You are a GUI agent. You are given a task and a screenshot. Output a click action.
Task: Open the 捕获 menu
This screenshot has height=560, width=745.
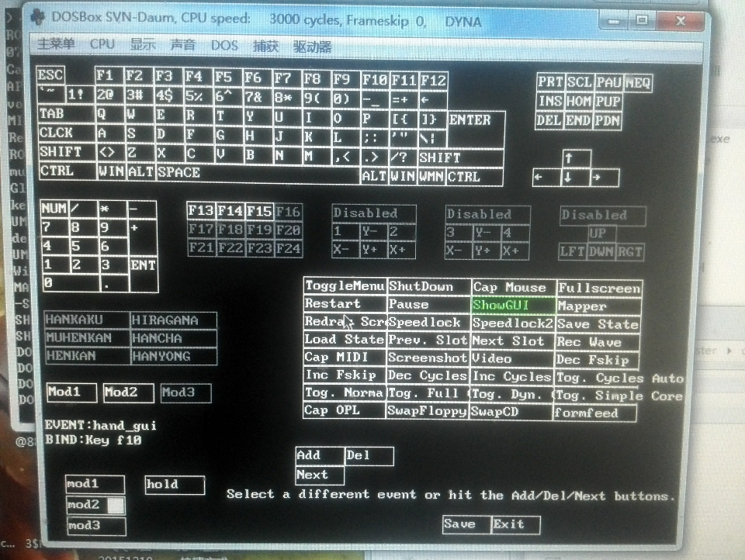(265, 46)
